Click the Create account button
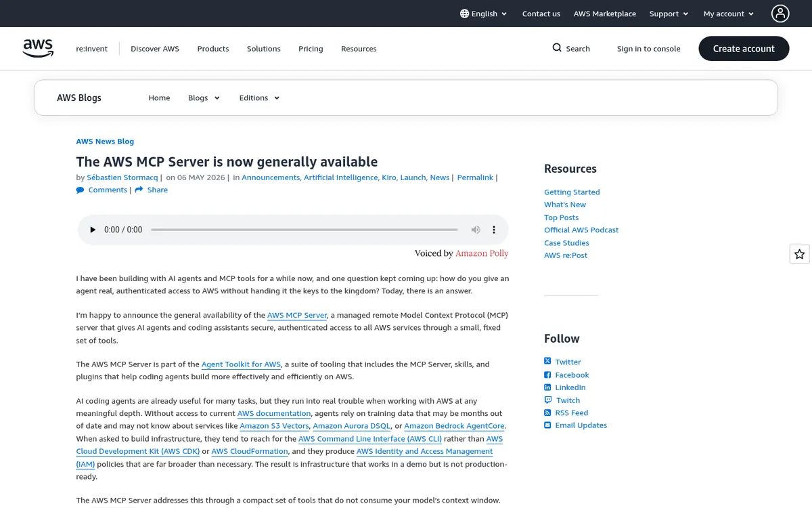The width and height of the screenshot is (812, 508). click(744, 48)
